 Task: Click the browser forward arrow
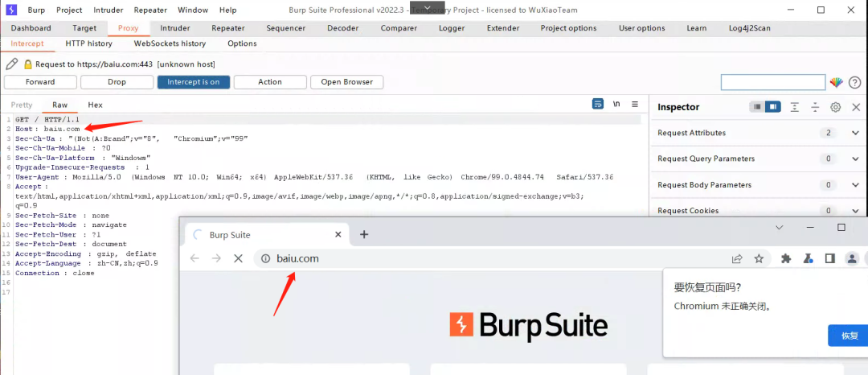click(216, 258)
